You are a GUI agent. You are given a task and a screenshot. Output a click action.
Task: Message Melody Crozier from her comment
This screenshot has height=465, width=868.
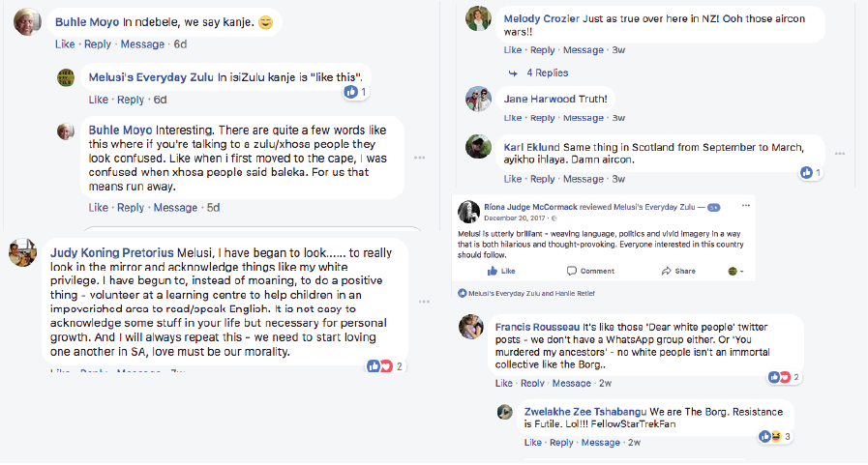coord(583,50)
